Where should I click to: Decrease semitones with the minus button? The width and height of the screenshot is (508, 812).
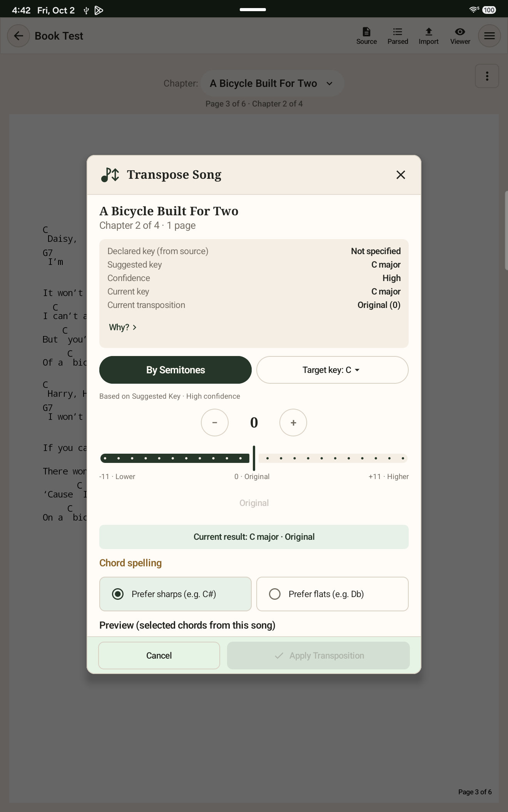click(x=215, y=423)
